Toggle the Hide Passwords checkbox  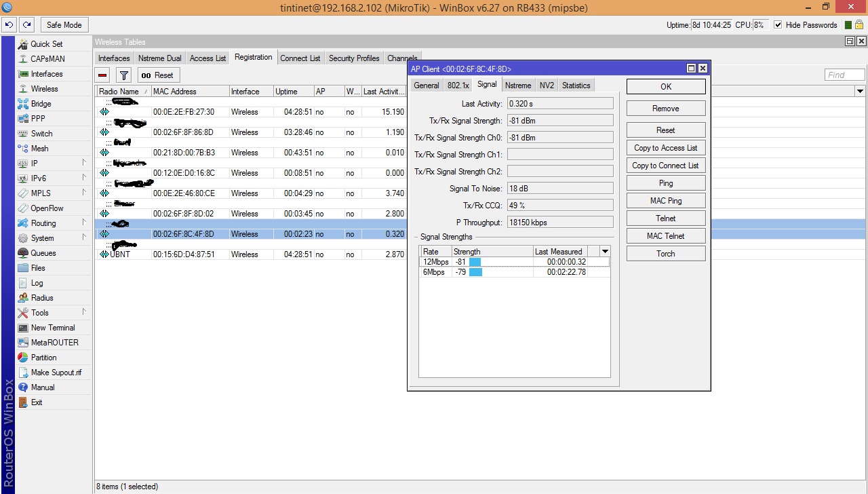[778, 25]
